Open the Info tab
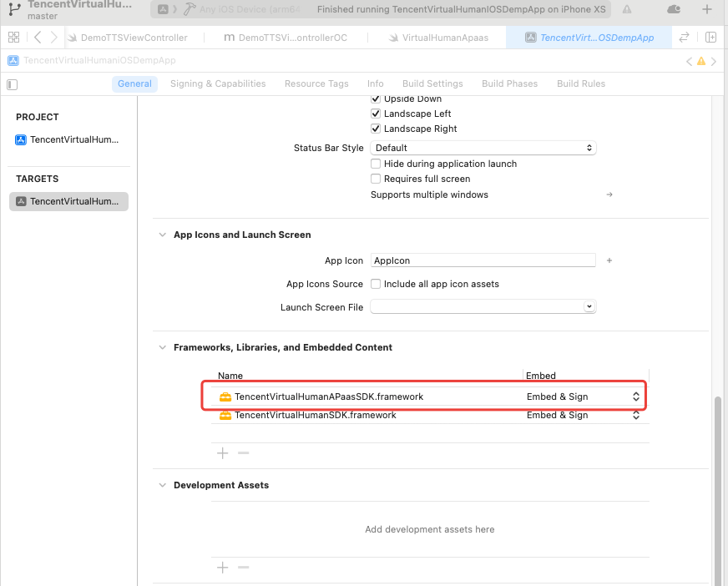This screenshot has height=586, width=728. click(375, 83)
